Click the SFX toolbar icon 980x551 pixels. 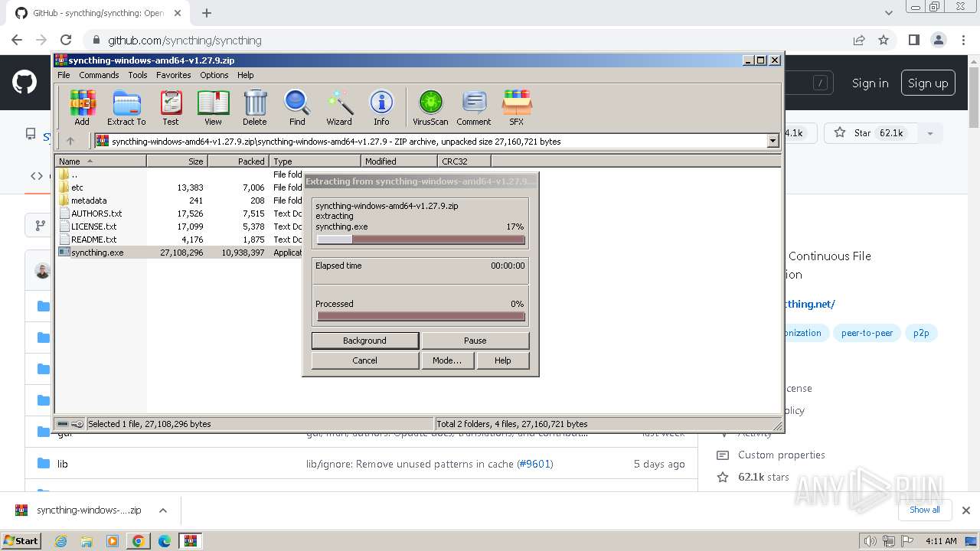(x=517, y=107)
